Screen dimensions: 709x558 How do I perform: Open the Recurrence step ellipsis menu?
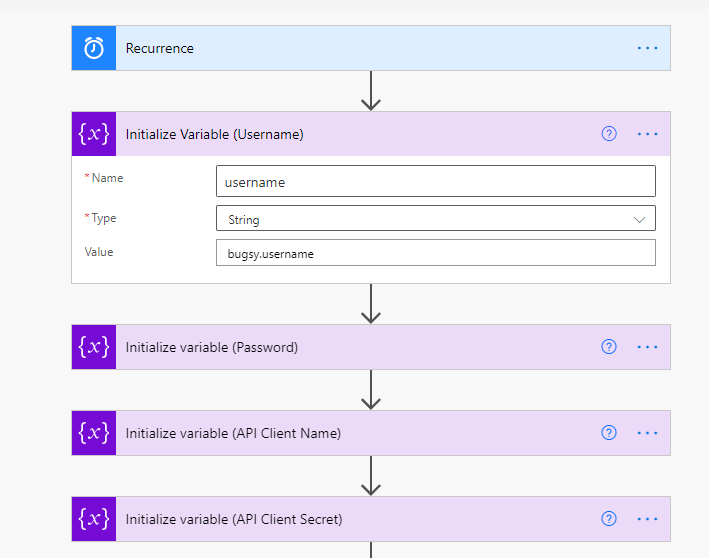pyautogui.click(x=648, y=48)
